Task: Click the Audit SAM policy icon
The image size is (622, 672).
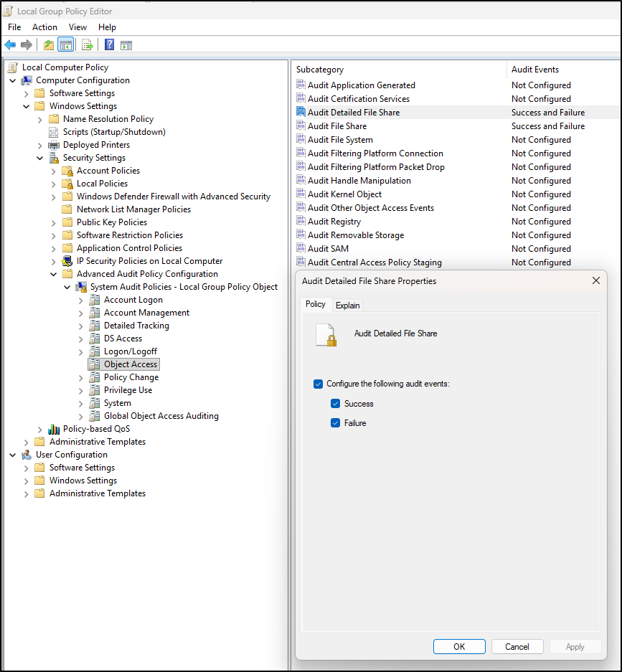Action: 301,248
